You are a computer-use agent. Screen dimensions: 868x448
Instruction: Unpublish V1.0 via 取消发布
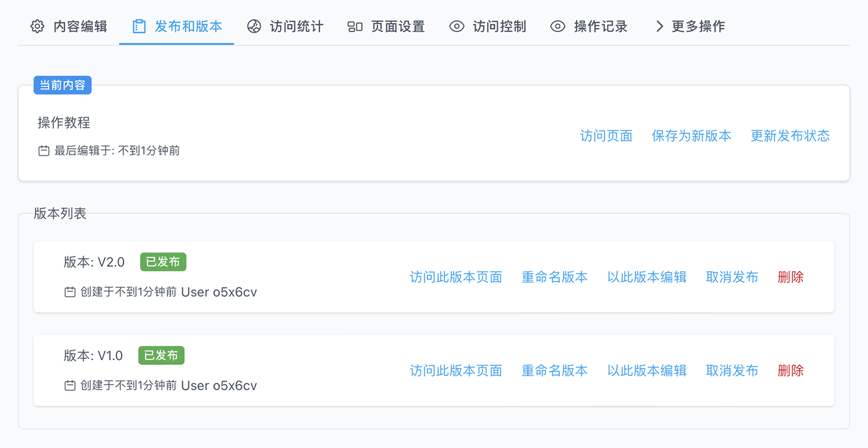[x=732, y=370]
